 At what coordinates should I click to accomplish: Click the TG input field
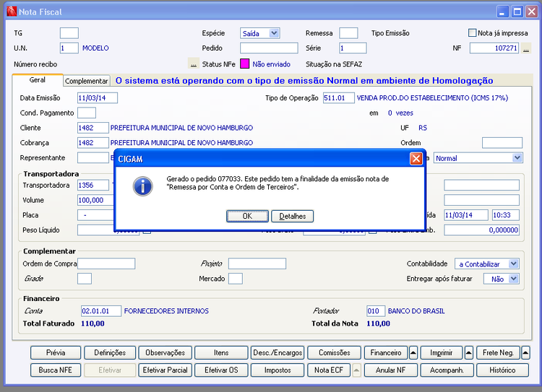click(x=69, y=33)
